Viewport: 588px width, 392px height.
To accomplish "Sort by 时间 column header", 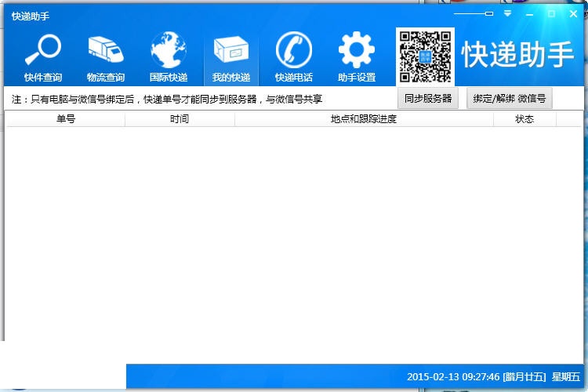I will tap(180, 119).
